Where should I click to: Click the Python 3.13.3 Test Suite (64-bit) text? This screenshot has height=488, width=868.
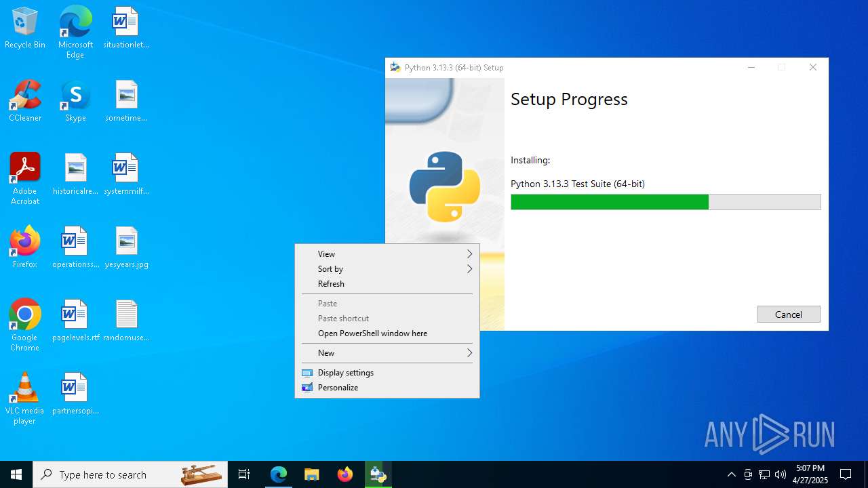[578, 184]
